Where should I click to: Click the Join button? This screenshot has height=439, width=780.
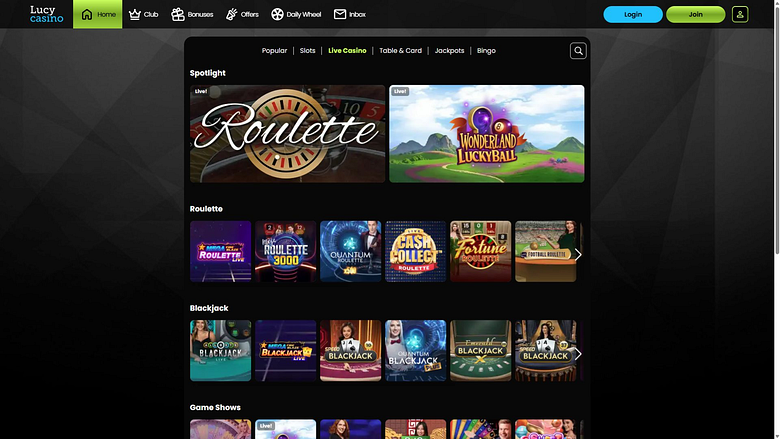point(695,14)
